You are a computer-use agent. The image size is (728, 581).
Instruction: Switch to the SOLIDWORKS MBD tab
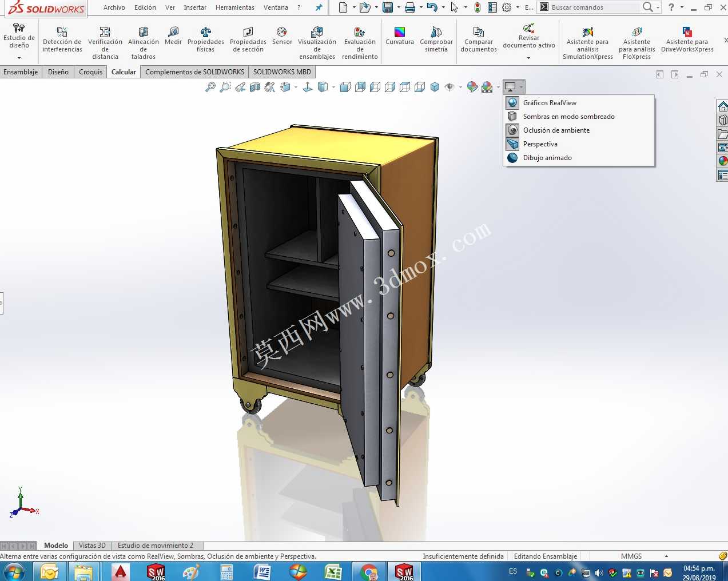[282, 72]
